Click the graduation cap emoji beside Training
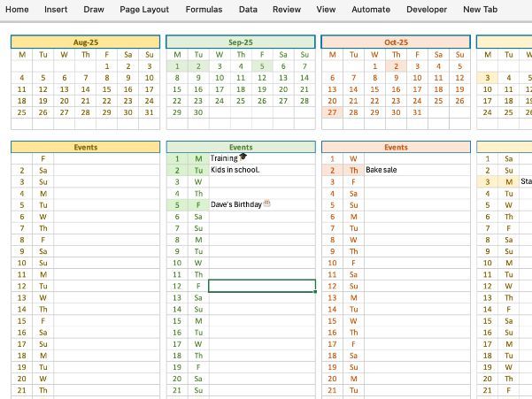 click(243, 157)
